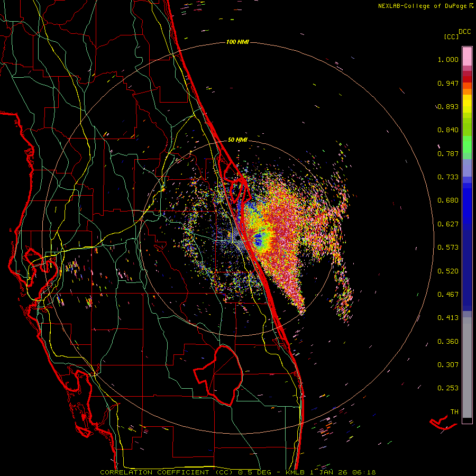Click the 0.467 legend value
476x476 pixels.
tap(448, 294)
